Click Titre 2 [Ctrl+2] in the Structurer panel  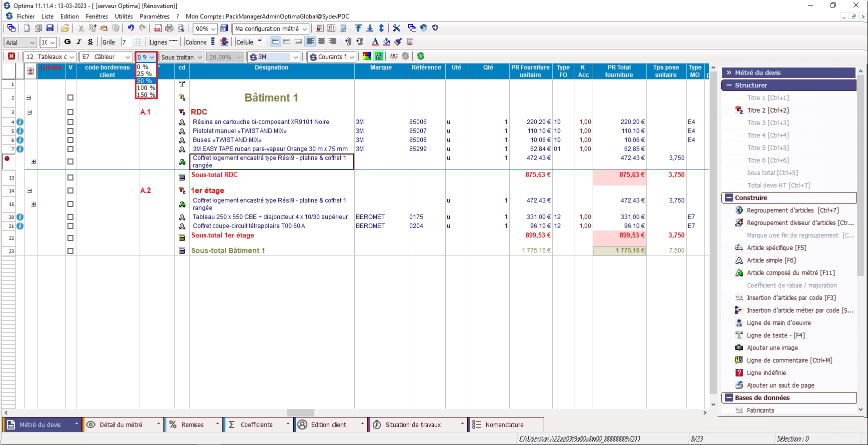(768, 110)
